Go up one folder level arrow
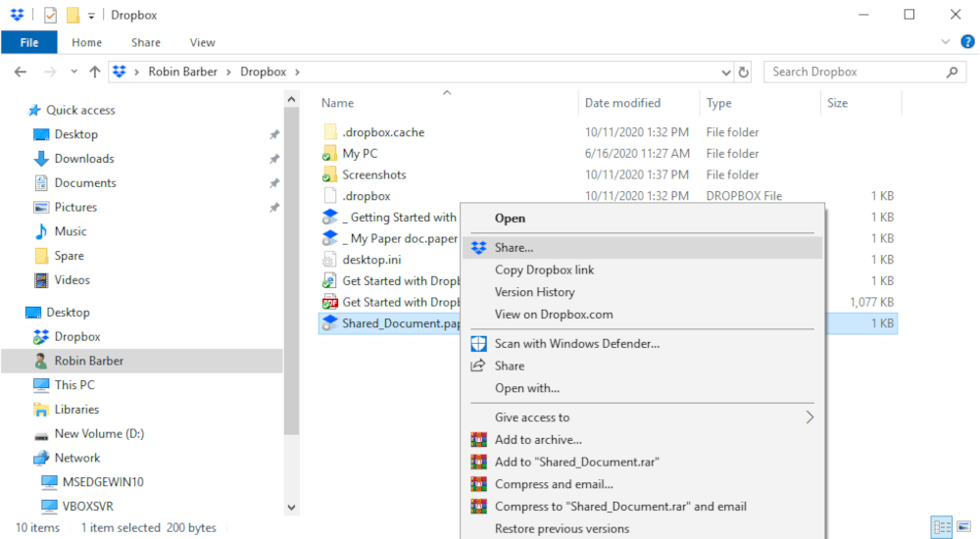Screen dimensions: 980x539 click(95, 72)
